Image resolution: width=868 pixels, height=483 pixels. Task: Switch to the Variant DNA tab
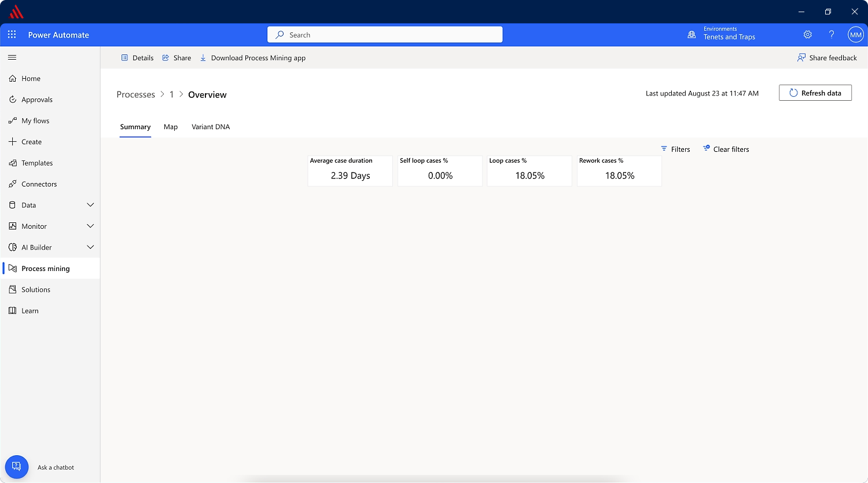pyautogui.click(x=211, y=127)
